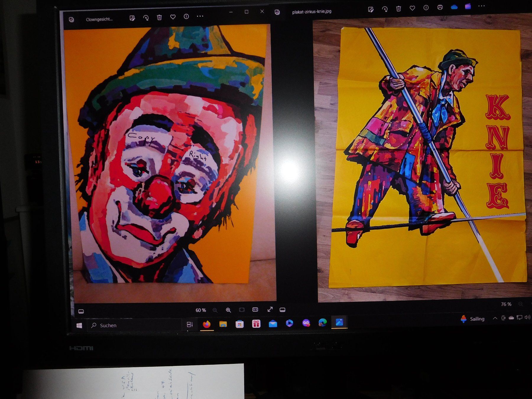
Task: Click the Photos app icon beside plakat-zirkus-knie.jpg
Action: [x=277, y=12]
